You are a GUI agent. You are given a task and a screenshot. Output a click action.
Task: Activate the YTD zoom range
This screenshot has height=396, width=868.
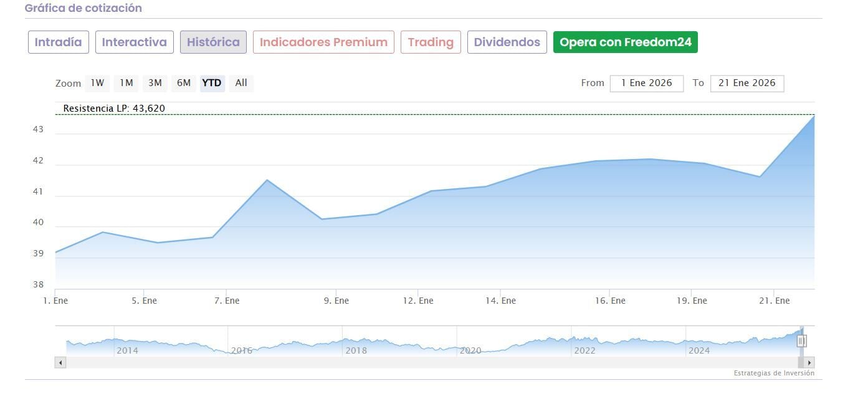[212, 83]
